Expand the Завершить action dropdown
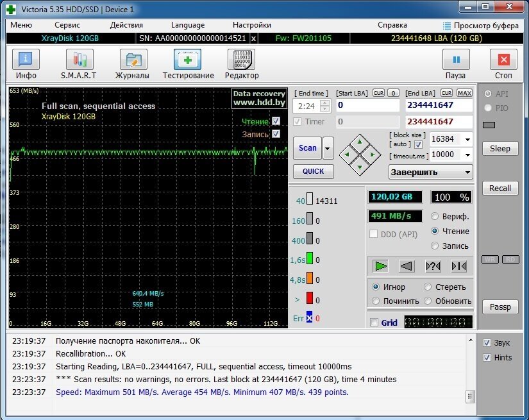 [431, 172]
